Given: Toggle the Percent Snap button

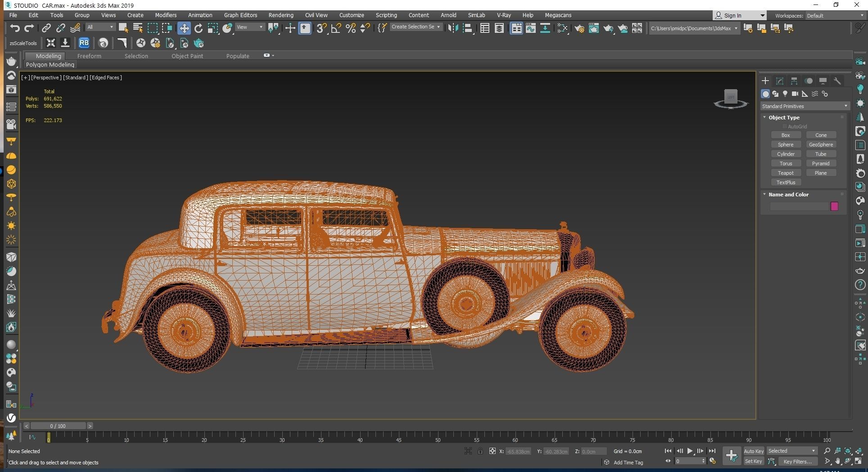Looking at the screenshot, I should (351, 28).
